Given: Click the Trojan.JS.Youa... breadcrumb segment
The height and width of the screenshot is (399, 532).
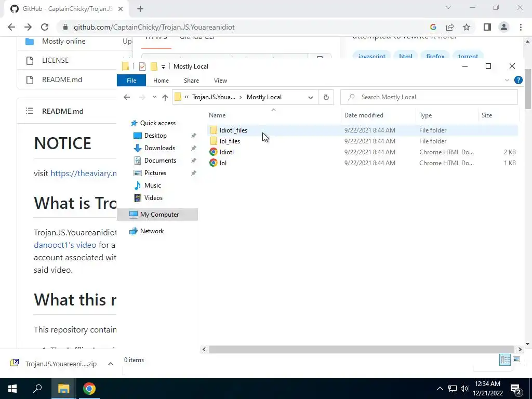Looking at the screenshot, I should (214, 97).
